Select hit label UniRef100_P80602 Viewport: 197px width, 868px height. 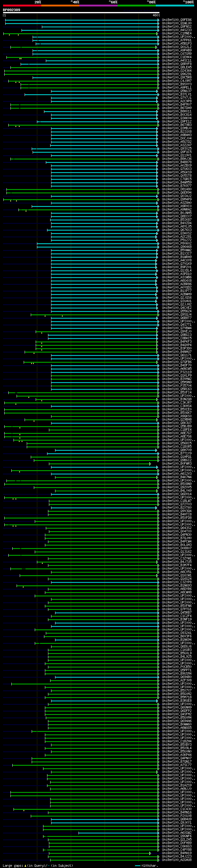pos(177,243)
